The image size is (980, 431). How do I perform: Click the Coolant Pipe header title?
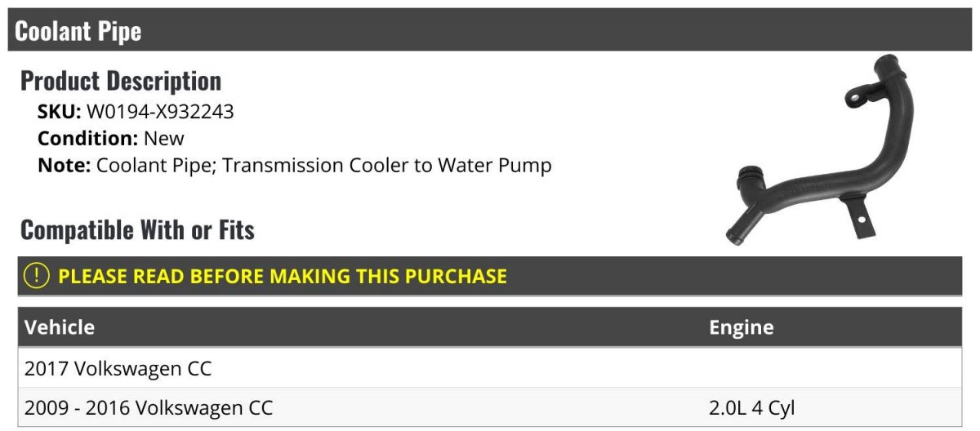(x=78, y=31)
